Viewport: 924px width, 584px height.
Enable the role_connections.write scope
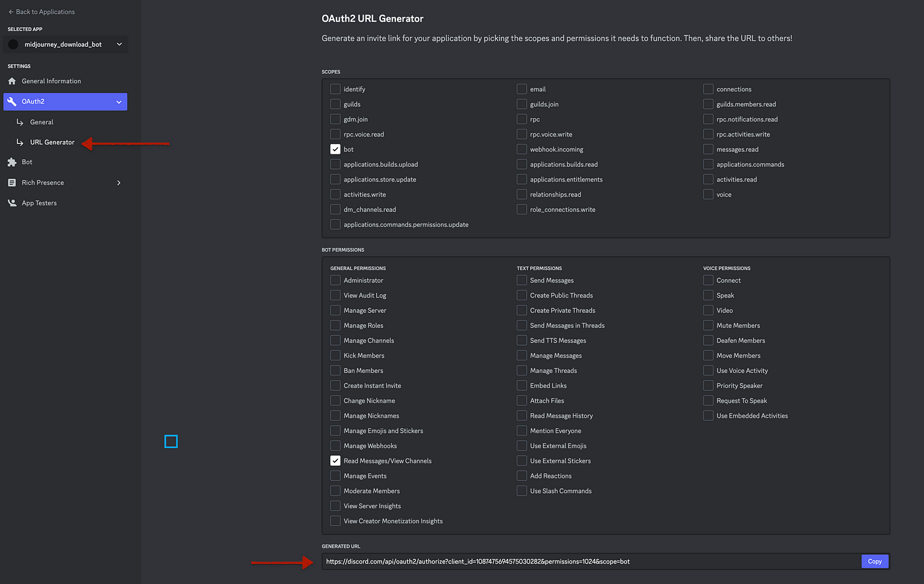pyautogui.click(x=522, y=210)
